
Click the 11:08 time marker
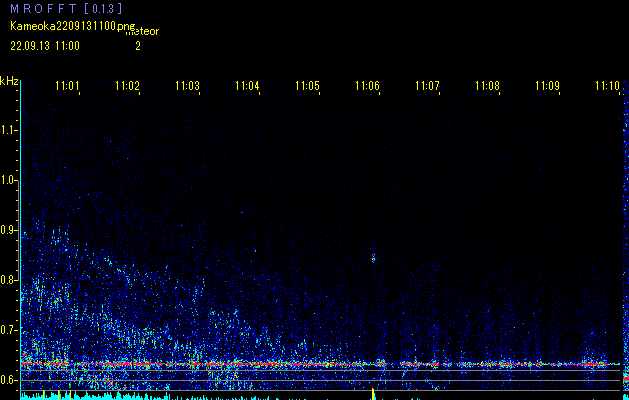coord(487,86)
